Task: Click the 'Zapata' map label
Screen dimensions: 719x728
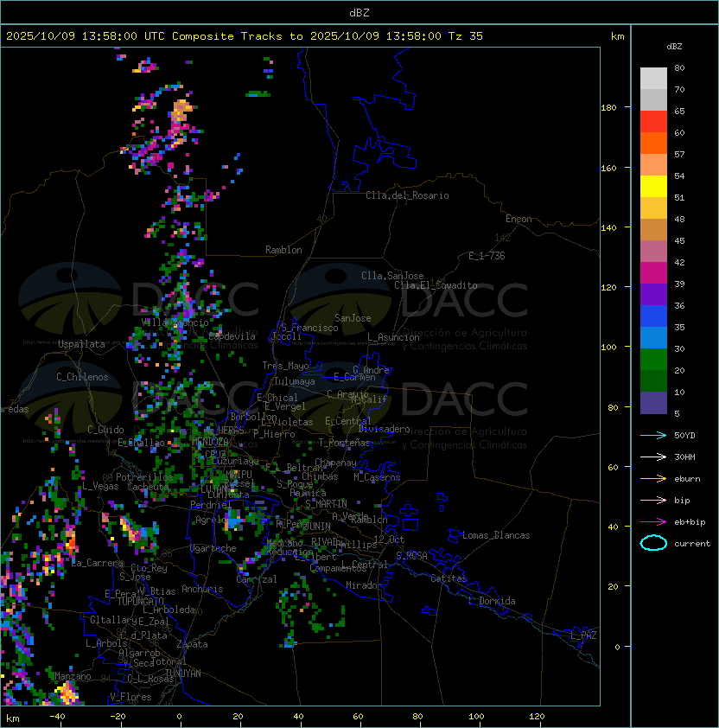Action: click(192, 644)
